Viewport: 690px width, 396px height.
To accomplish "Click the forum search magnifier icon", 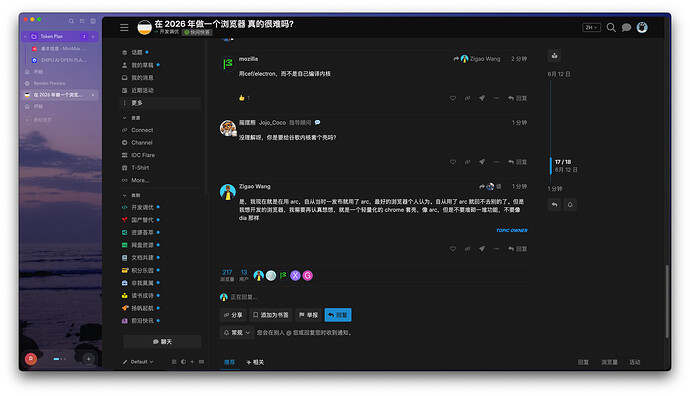I will [611, 28].
